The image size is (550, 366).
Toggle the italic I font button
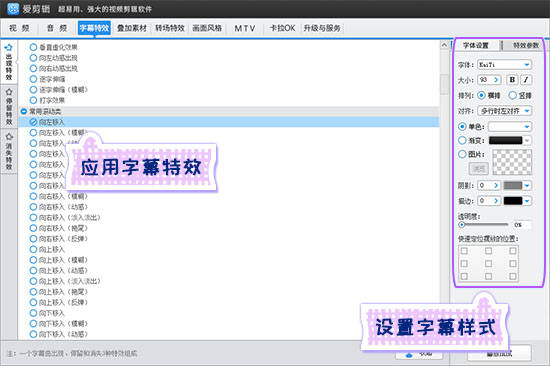coord(526,80)
